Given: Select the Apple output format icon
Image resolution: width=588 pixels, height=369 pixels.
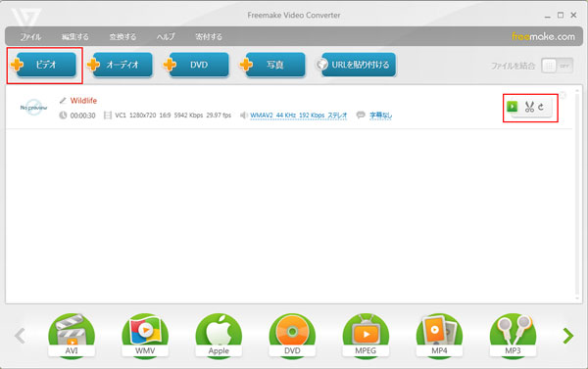Looking at the screenshot, I should click(x=219, y=336).
